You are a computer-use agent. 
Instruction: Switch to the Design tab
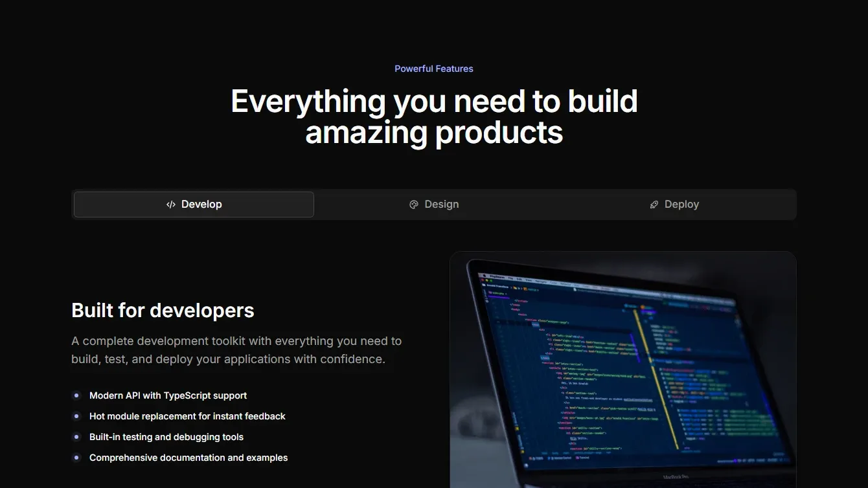[x=434, y=204]
